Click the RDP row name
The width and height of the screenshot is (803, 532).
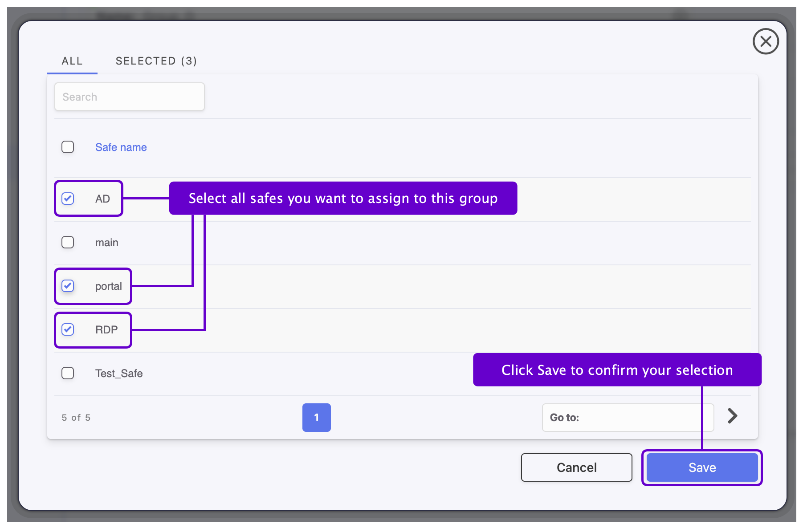point(106,330)
